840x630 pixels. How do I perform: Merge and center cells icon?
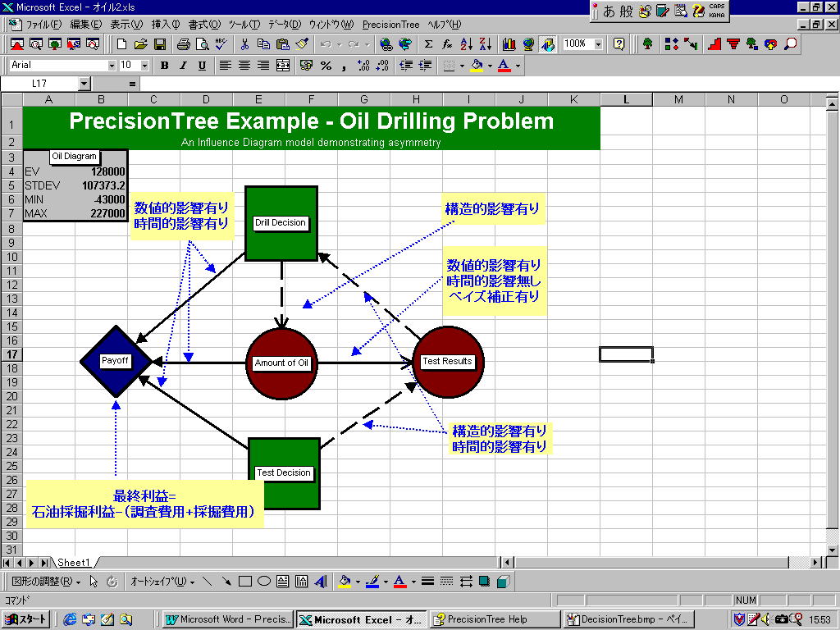[x=283, y=66]
